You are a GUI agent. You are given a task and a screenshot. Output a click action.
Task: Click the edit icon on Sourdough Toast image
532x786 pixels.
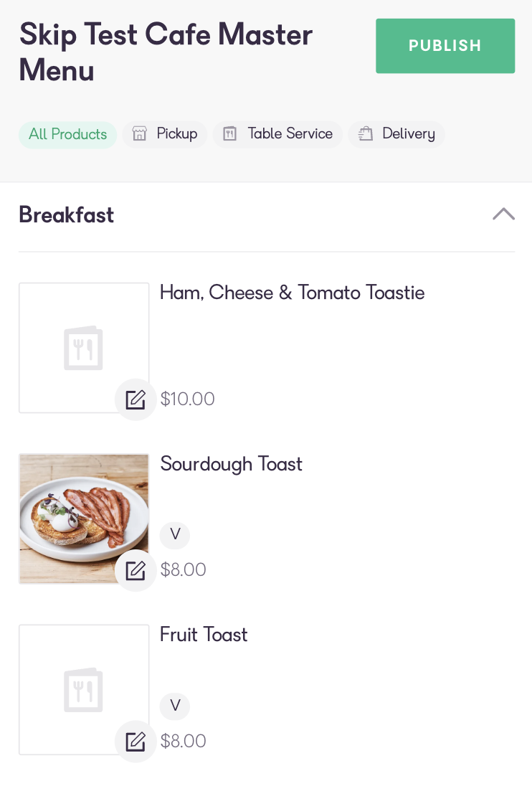click(x=136, y=570)
